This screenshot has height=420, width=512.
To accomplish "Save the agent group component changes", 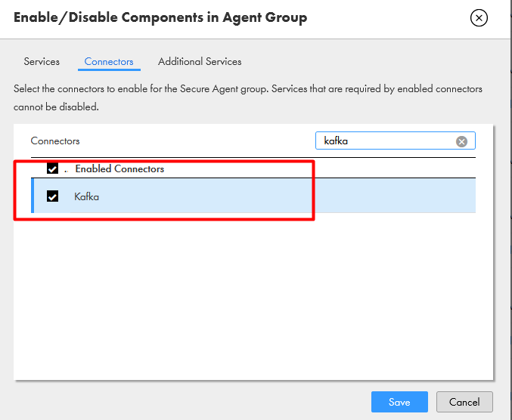I will click(399, 402).
